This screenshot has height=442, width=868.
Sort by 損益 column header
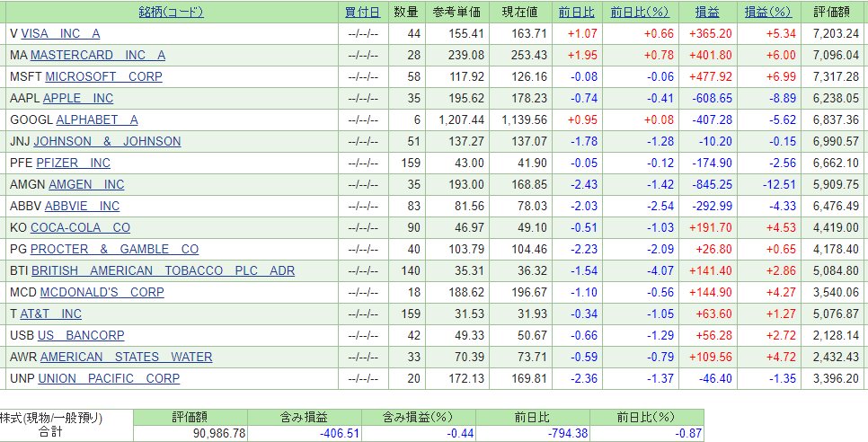click(707, 13)
